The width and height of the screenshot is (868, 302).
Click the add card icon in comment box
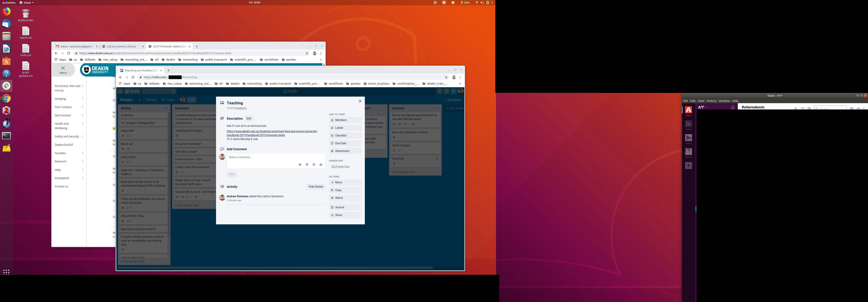[x=321, y=165]
